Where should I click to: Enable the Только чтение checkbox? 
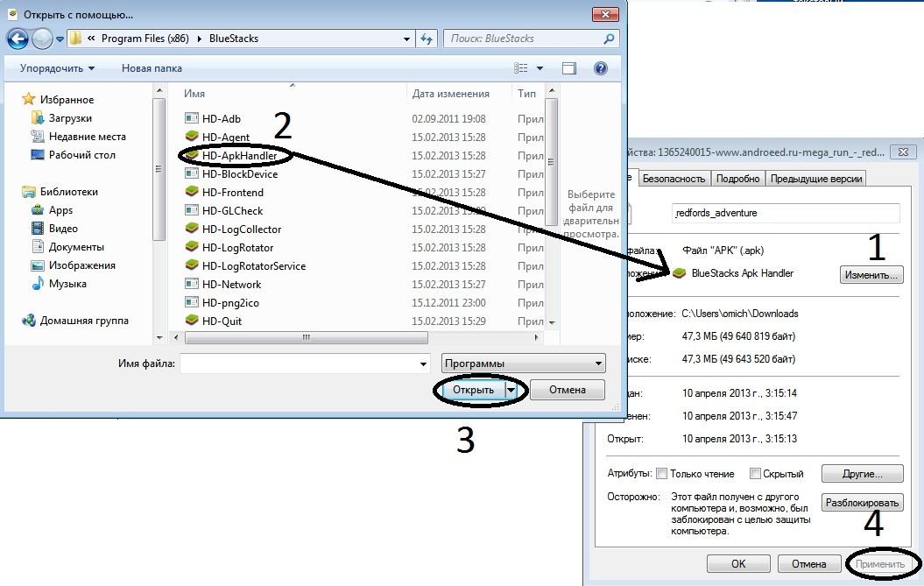(x=661, y=474)
